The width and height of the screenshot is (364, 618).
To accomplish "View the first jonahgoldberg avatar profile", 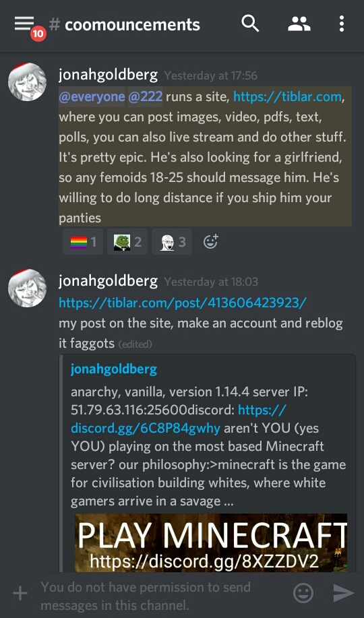I will 27,82.
